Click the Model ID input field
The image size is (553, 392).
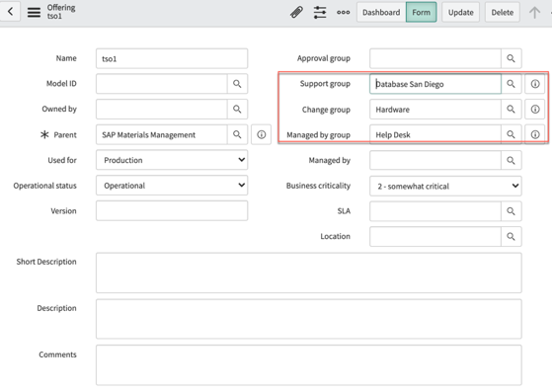tap(162, 84)
